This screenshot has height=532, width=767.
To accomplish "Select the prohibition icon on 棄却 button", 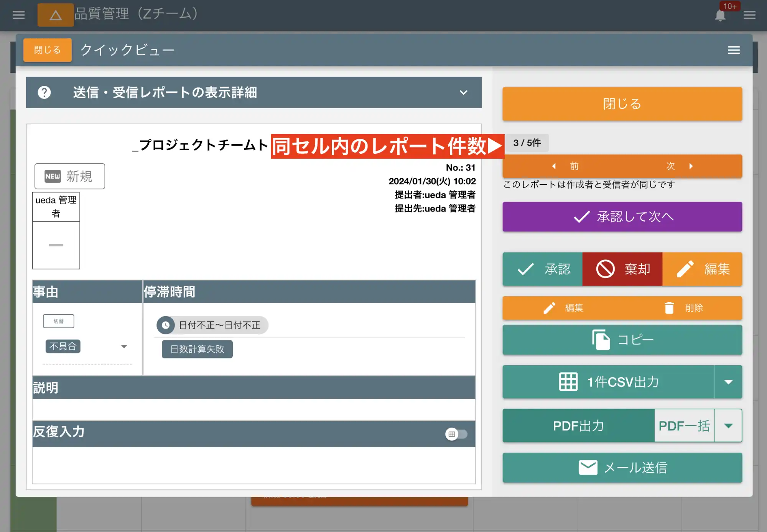I will click(606, 269).
